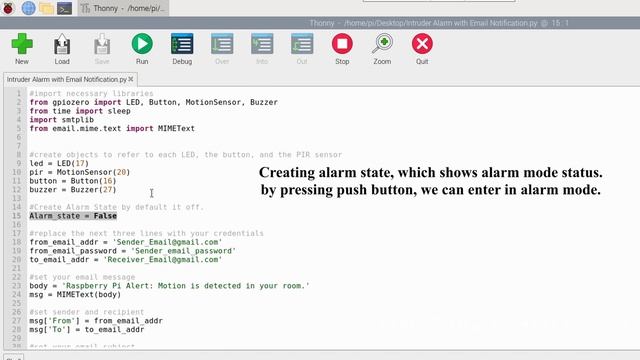This screenshot has width=640, height=360.
Task: Click line number 16 in gutter
Action: [x=16, y=224]
